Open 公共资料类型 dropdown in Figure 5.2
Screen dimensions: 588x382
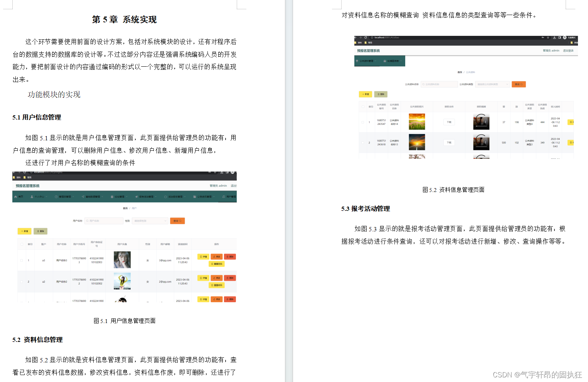click(492, 84)
